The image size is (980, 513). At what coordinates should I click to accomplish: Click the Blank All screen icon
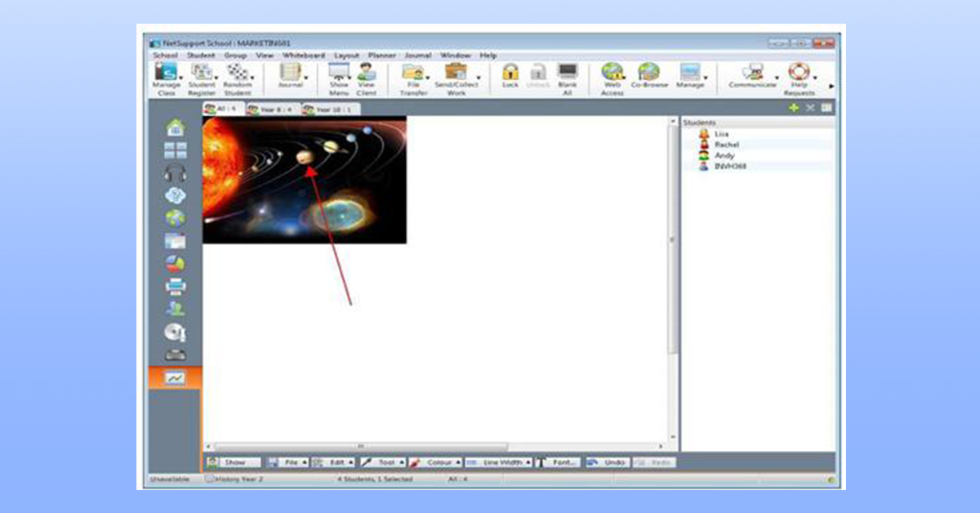[x=567, y=73]
